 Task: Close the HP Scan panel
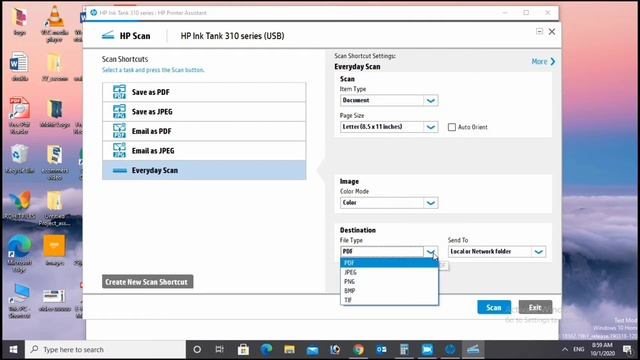552,31
